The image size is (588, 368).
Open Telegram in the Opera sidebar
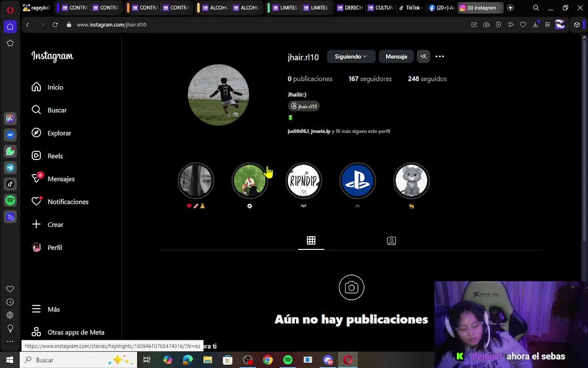pos(10,168)
